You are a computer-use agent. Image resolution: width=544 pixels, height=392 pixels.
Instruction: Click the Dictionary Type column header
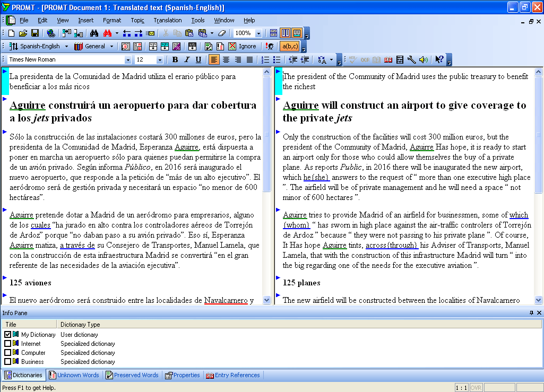tap(80, 324)
